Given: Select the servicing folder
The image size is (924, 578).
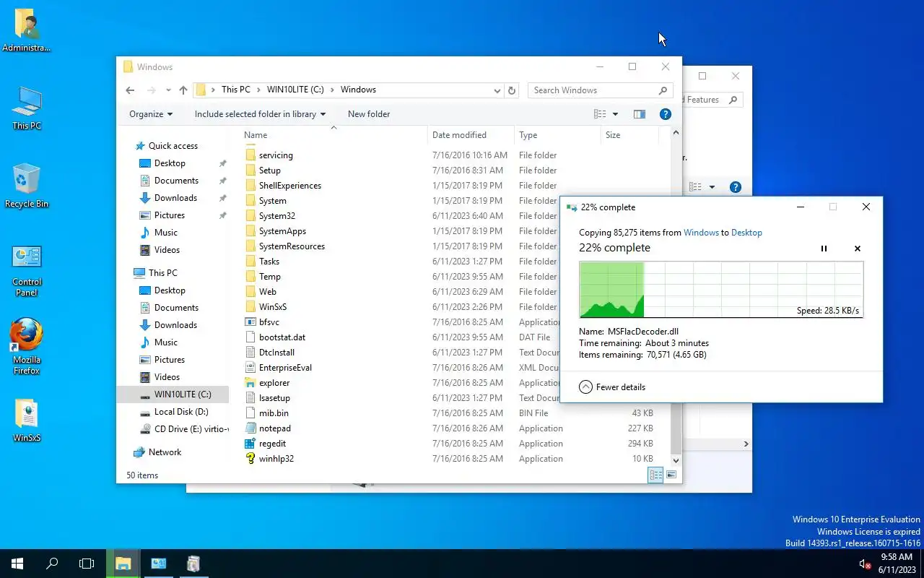Looking at the screenshot, I should (276, 155).
